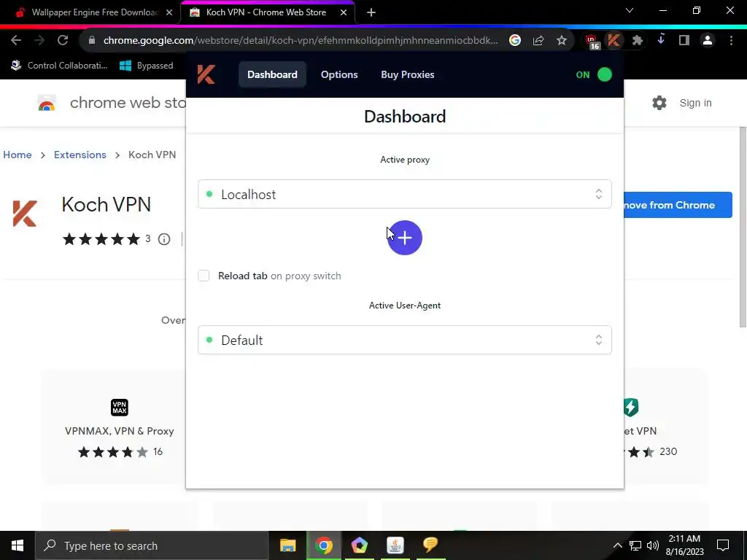
Task: Expand the Default user-agent dropdown
Action: [x=404, y=340]
